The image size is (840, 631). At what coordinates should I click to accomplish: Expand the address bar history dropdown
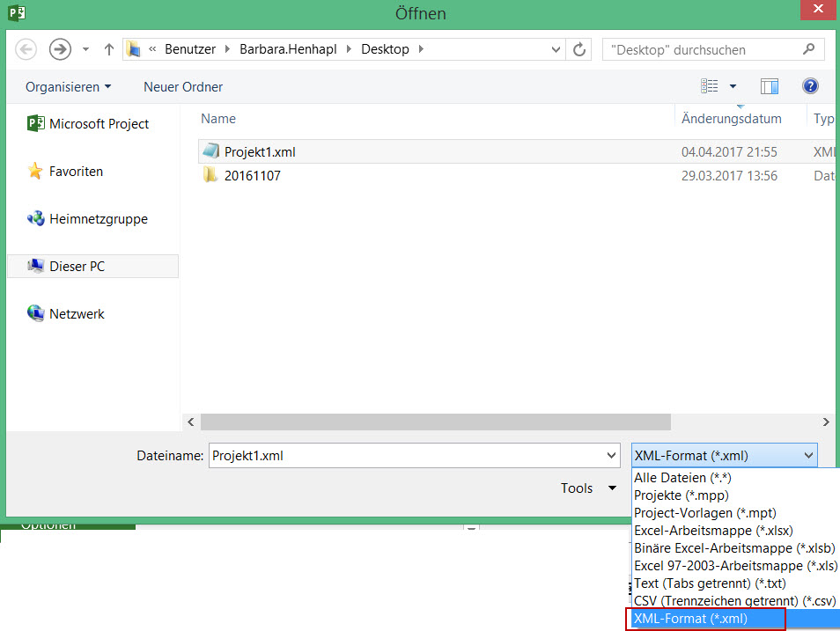coord(556,49)
